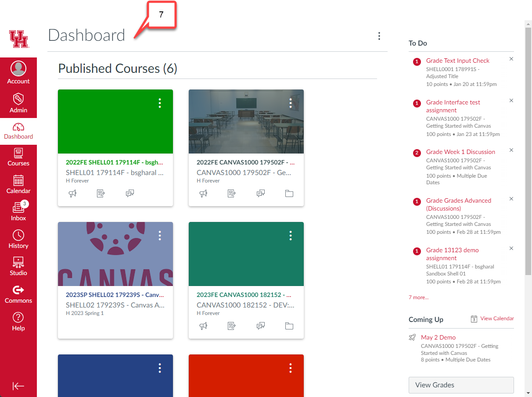Open options menu on the blue course card
Screen dimensions: 532x397
[160, 368]
